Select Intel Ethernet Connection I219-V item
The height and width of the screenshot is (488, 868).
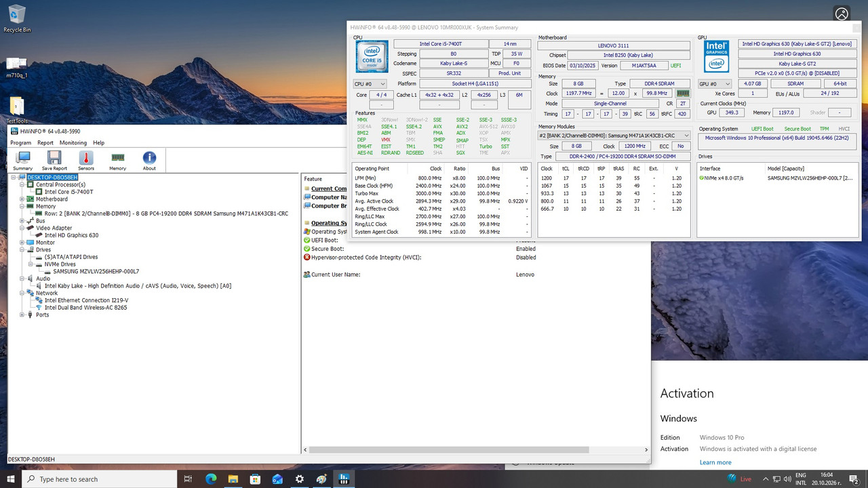tap(86, 300)
